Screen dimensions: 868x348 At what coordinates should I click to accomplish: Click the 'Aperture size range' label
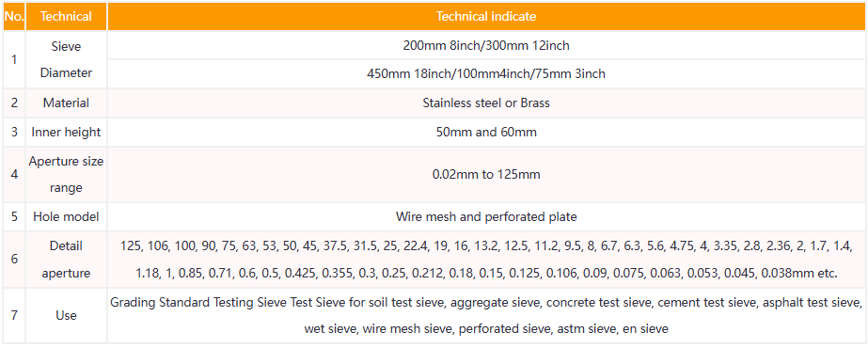[66, 174]
